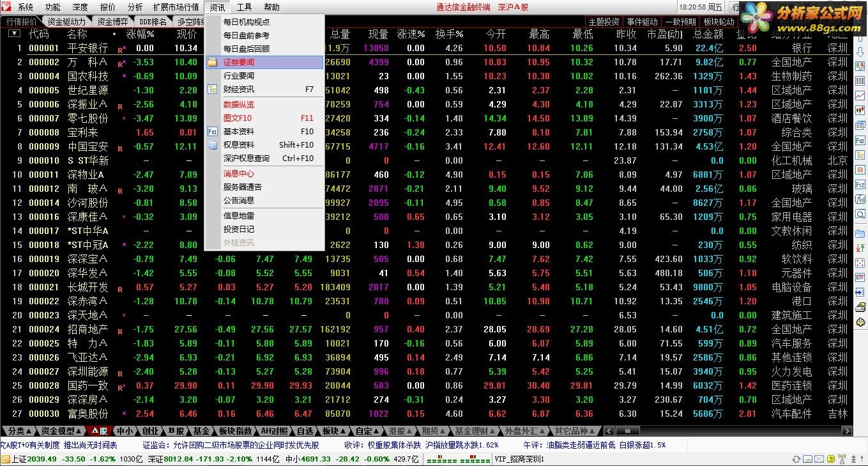Click the document icon beside 权息资料
This screenshot has height=466, width=868.
pyautogui.click(x=213, y=145)
